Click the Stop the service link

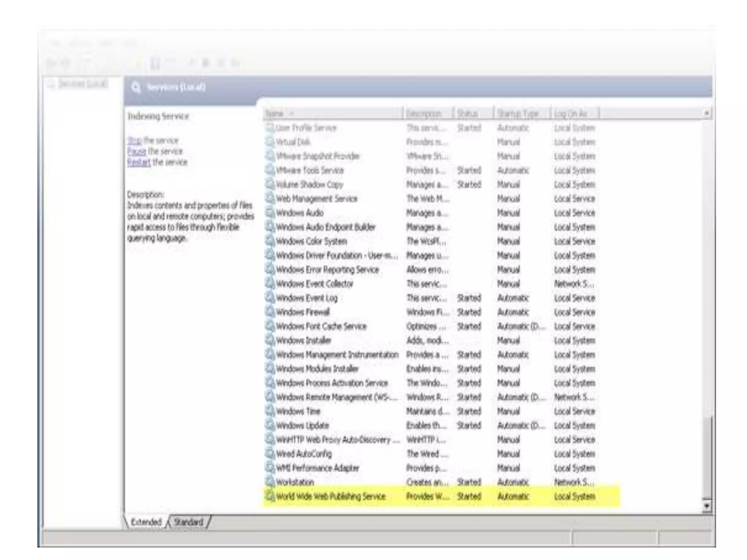134,141
